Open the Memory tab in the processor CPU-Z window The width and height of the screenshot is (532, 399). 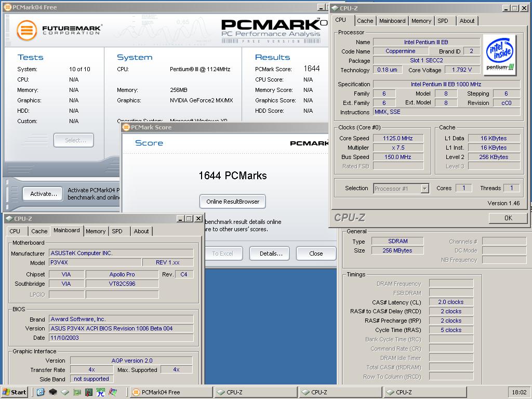click(421, 21)
